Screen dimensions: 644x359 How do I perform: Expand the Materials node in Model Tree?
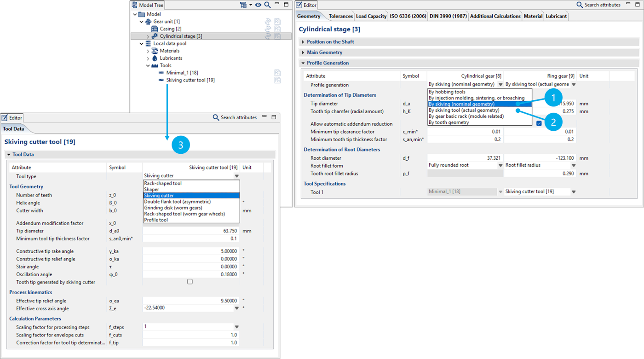click(148, 51)
